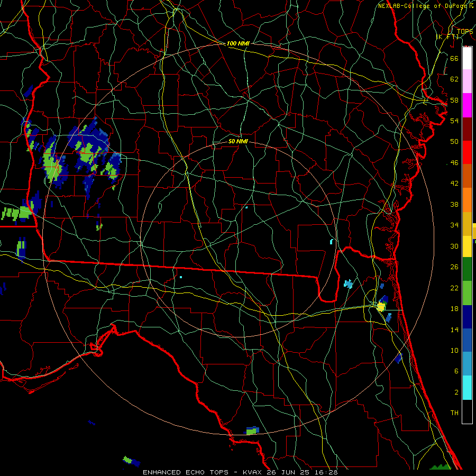The width and height of the screenshot is (476, 476).
Task: Select the "46" value on the legend
Action: (454, 163)
